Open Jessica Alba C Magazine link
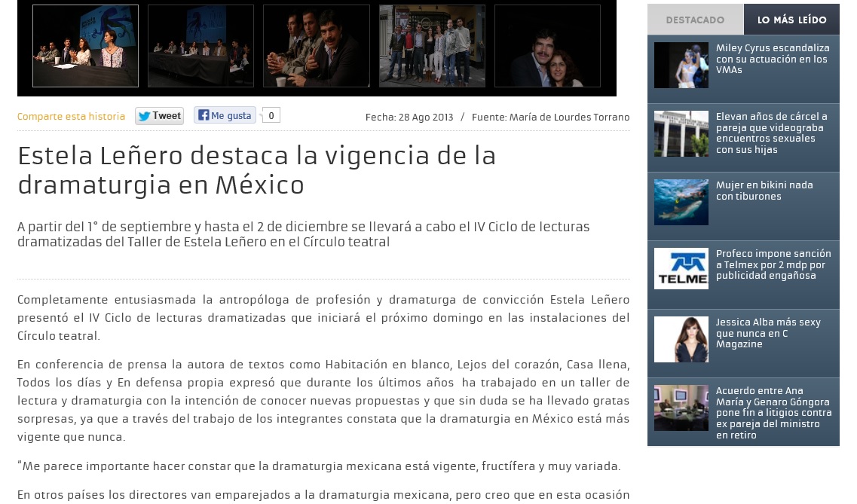Screen dimensions: 857x504 pyautogui.click(x=768, y=333)
